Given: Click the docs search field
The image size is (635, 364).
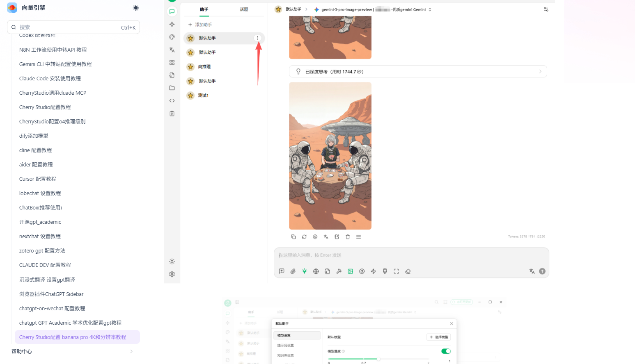Looking at the screenshot, I should (73, 27).
